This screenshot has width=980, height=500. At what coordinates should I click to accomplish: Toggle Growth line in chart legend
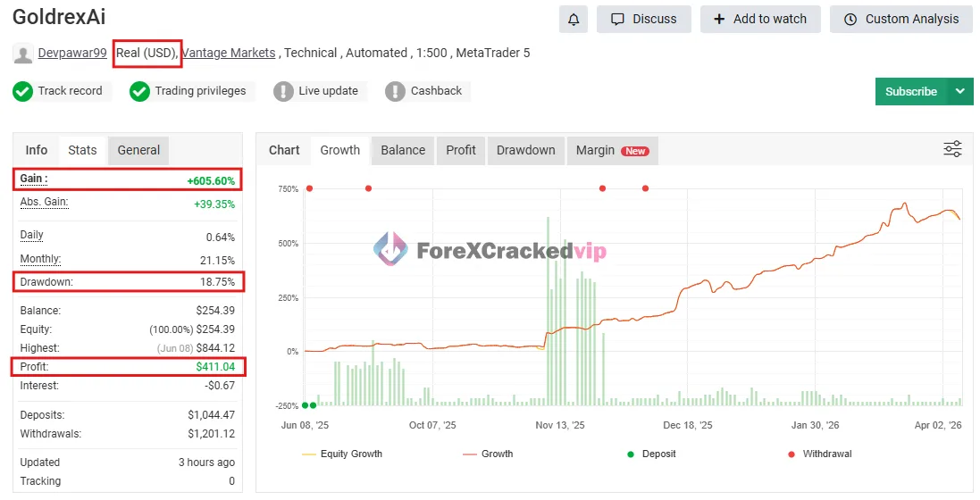(488, 454)
